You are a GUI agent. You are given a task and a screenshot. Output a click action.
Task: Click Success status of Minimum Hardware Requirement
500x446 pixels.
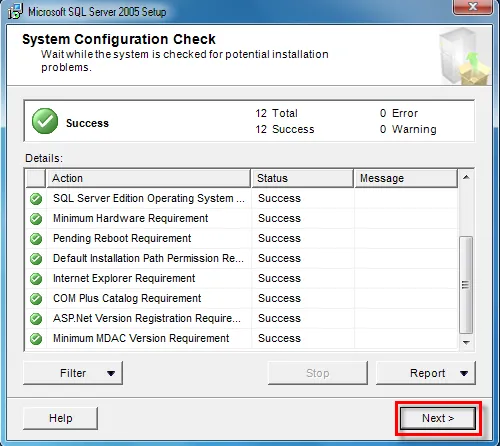tap(279, 218)
